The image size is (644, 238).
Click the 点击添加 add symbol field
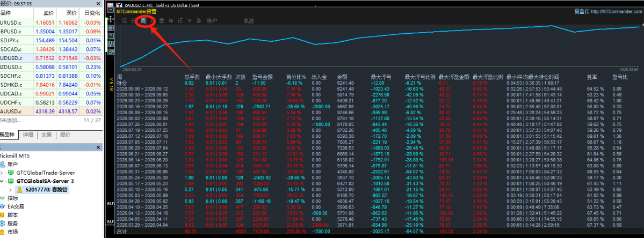(11, 121)
